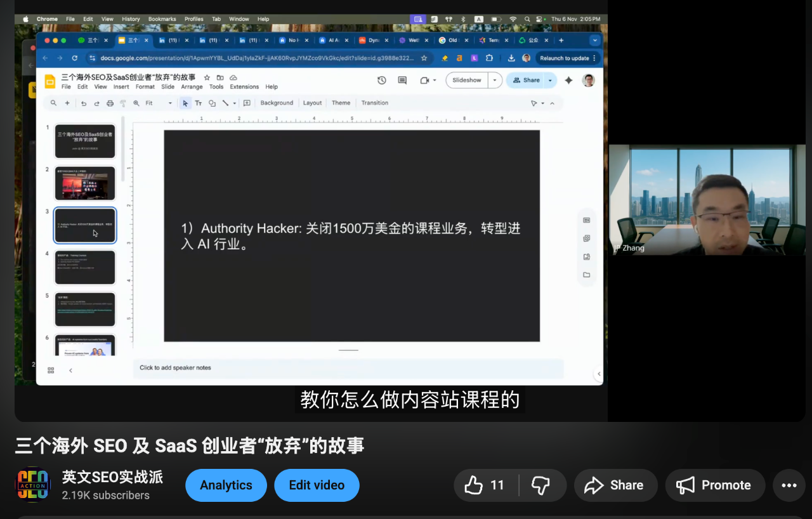Select slide 5 thumbnail in the filmstrip
The width and height of the screenshot is (812, 519).
click(x=84, y=309)
